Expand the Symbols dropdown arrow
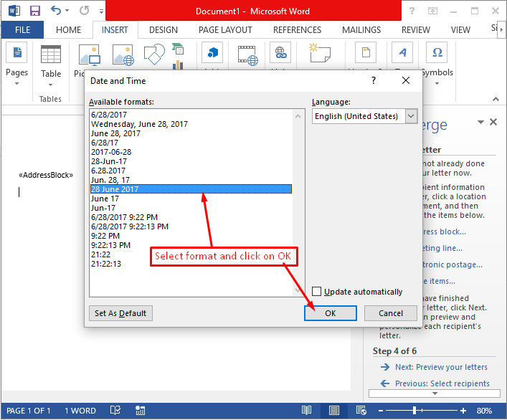Screen dimensions: 507x420 coord(437,84)
